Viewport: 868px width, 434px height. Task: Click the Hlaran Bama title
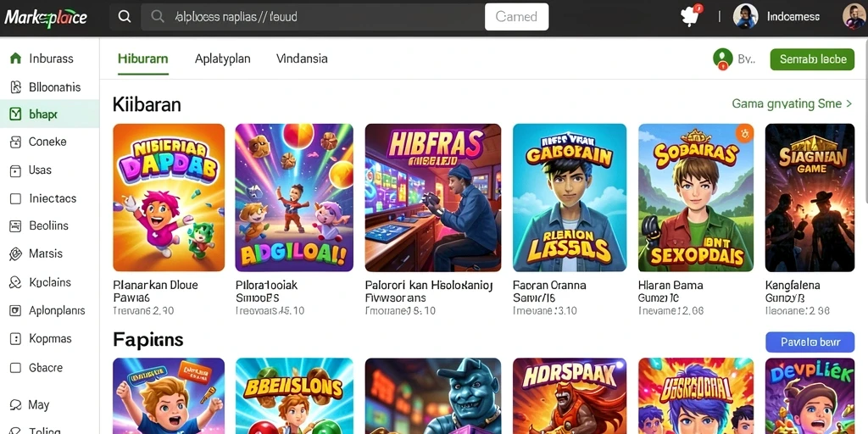[x=670, y=286]
